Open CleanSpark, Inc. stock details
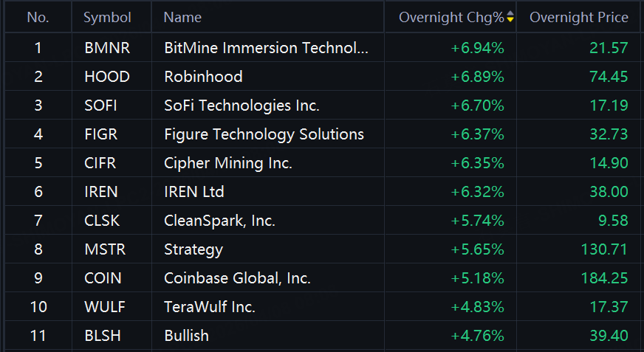This screenshot has width=644, height=352. point(219,221)
